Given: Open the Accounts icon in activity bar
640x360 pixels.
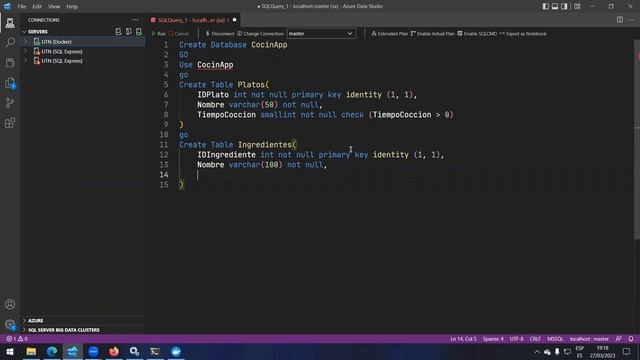Looking at the screenshot, I should point(10,304).
